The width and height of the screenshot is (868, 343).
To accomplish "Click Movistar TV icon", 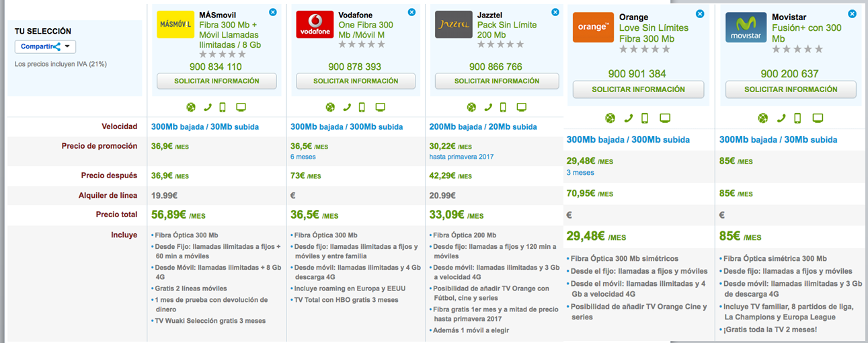I will coord(818,118).
